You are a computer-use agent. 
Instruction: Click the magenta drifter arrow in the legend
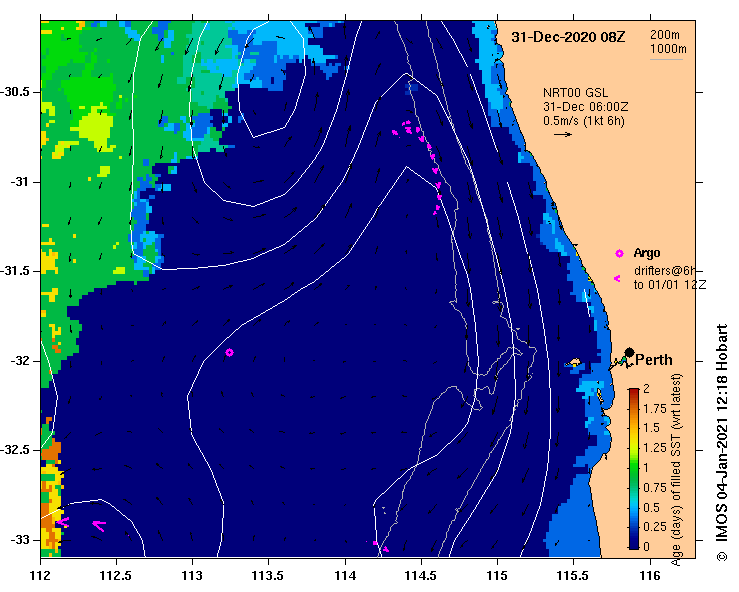pos(617,279)
